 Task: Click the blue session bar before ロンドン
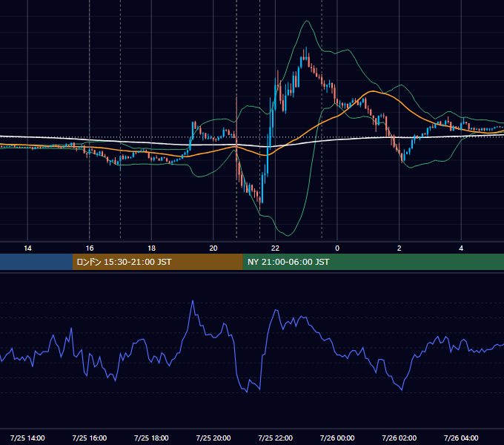(x=36, y=262)
